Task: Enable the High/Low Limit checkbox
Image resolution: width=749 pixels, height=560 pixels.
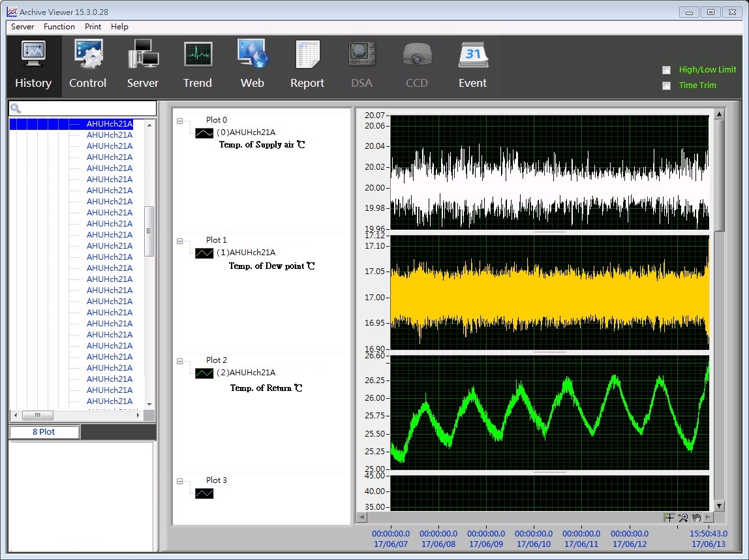Action: (x=666, y=70)
